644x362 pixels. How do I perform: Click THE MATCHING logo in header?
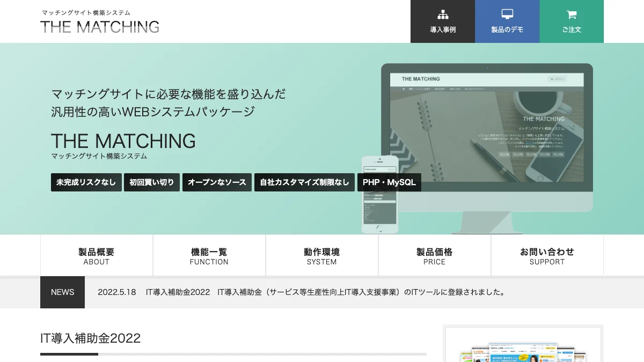pyautogui.click(x=100, y=27)
